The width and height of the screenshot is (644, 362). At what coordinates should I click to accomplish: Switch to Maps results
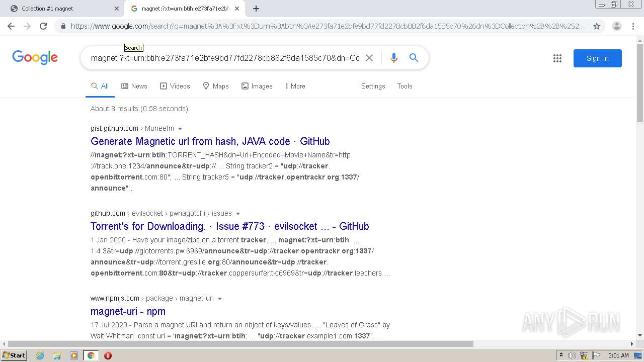coord(216,86)
